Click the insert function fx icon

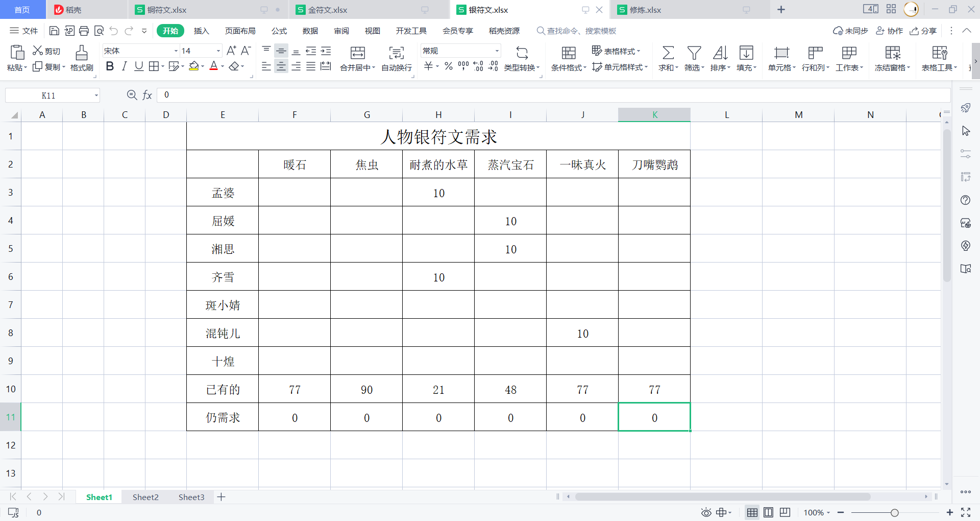(x=147, y=95)
